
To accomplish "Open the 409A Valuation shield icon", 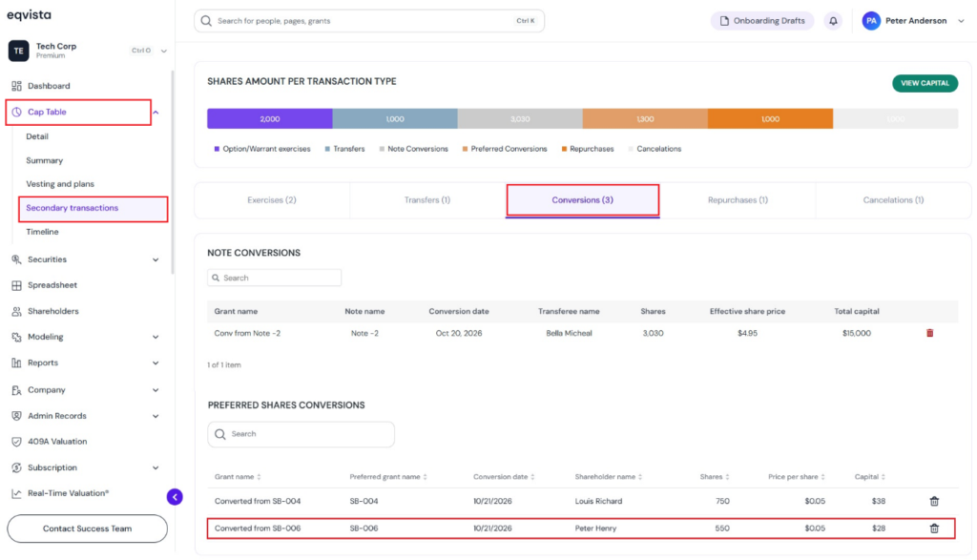I will coord(17,442).
